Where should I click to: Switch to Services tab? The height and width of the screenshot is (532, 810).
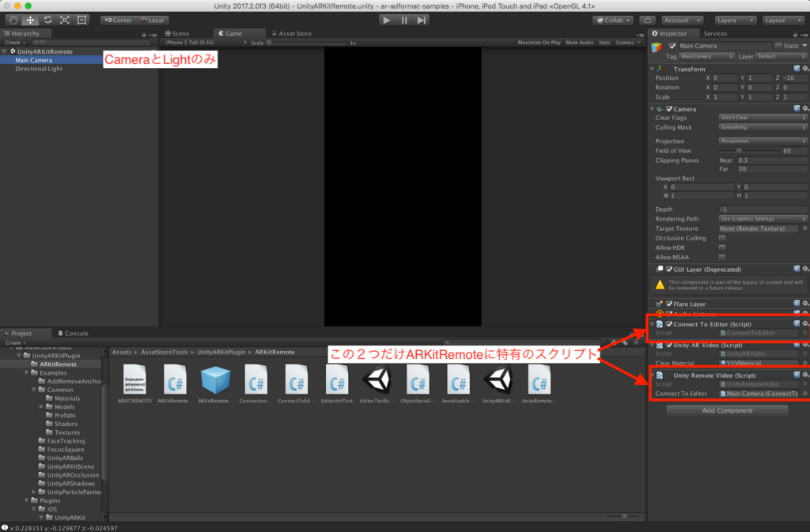tap(715, 33)
